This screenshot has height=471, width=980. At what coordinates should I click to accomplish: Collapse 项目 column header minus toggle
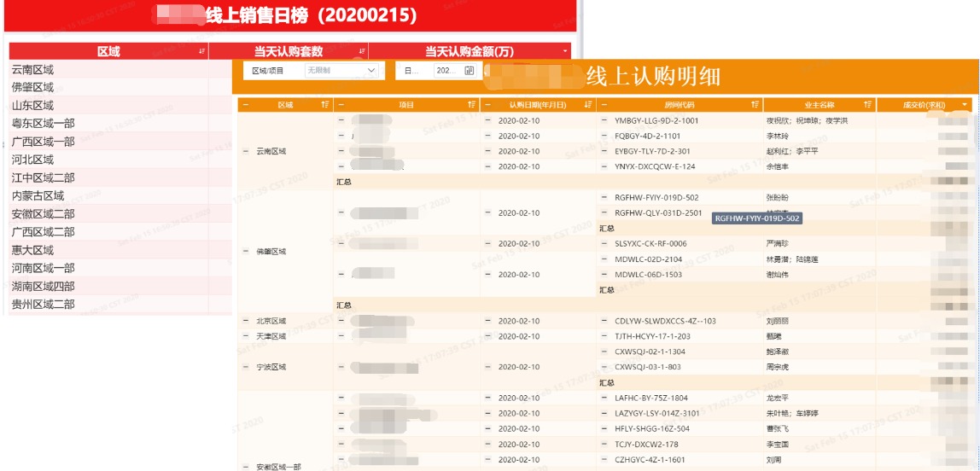click(341, 105)
